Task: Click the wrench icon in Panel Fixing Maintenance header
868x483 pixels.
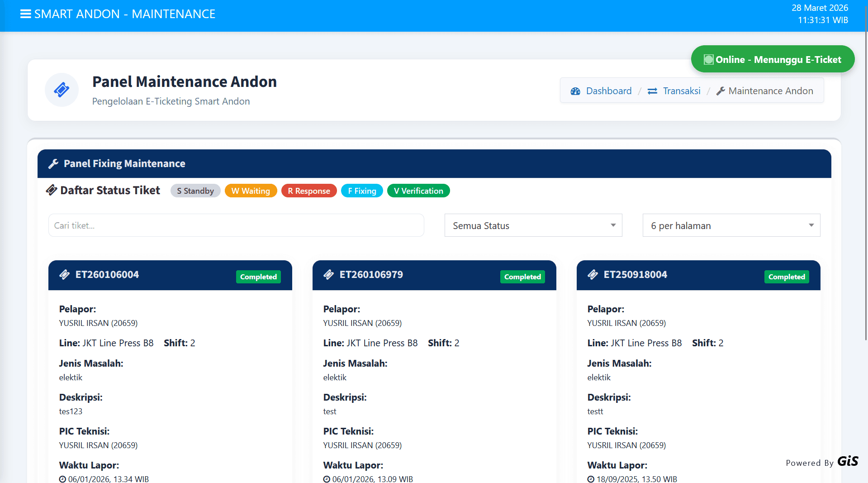Action: pyautogui.click(x=53, y=163)
